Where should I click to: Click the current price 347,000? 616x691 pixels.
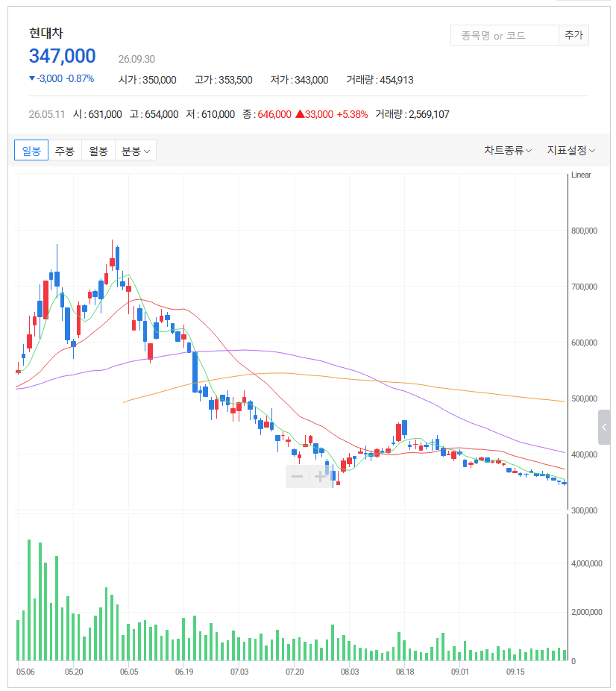(62, 56)
